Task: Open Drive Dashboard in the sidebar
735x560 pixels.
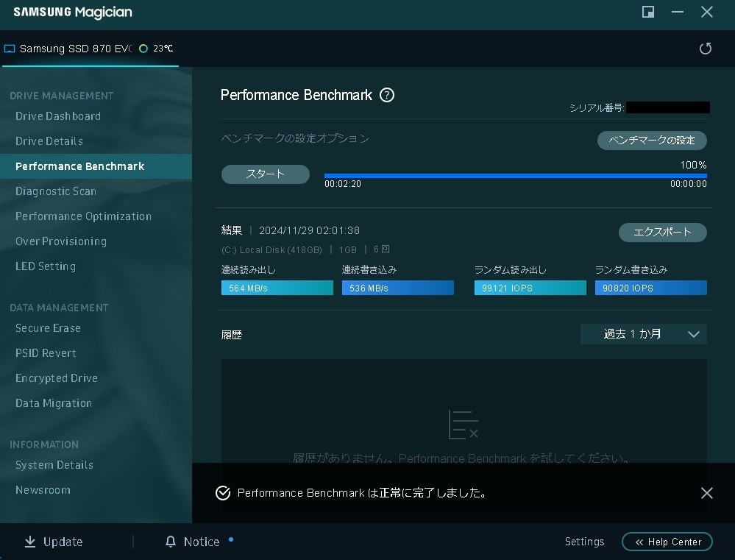Action: coord(58,116)
